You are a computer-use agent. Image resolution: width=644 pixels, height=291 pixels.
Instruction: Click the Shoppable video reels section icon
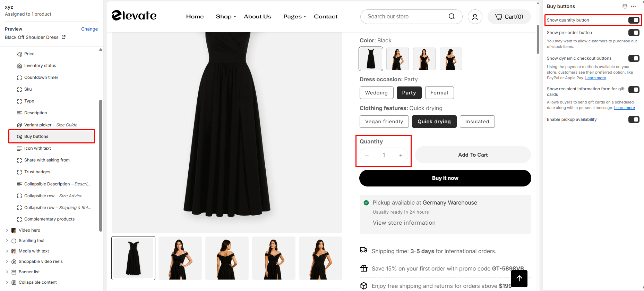14,262
